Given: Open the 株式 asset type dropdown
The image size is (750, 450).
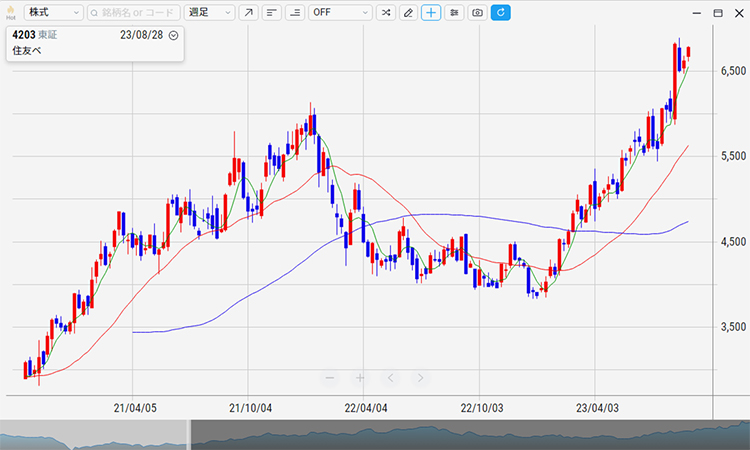Looking at the screenshot, I should point(54,13).
